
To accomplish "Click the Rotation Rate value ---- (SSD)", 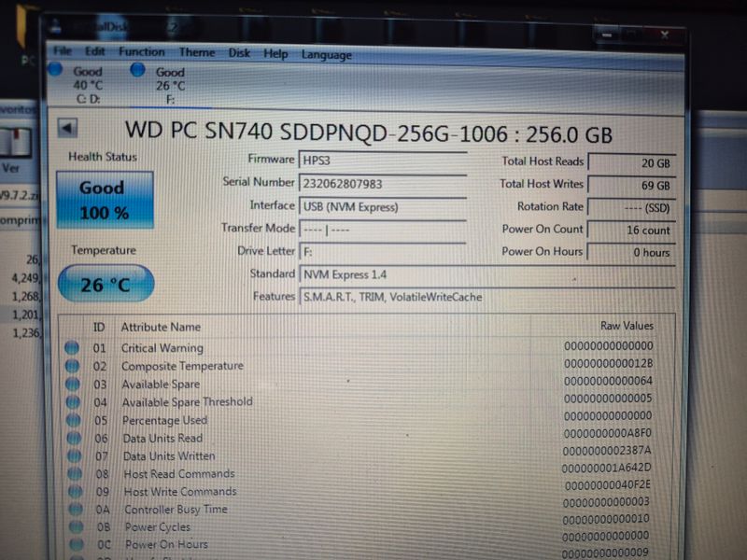I will coord(632,207).
